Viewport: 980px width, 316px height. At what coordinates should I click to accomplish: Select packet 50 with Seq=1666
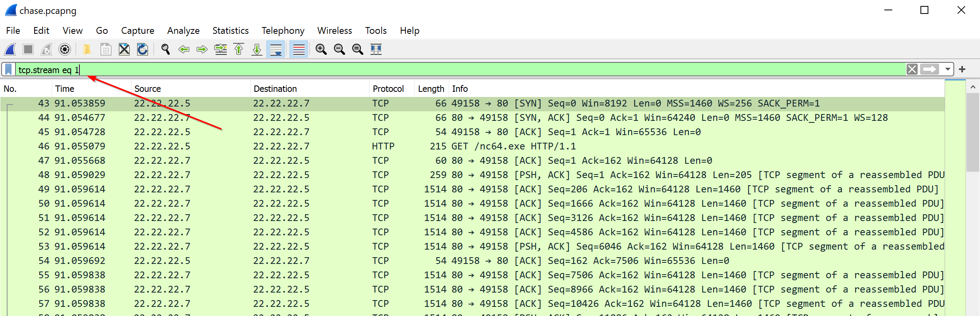[473, 204]
